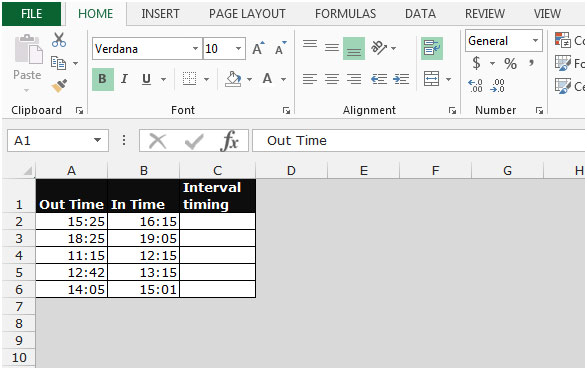Select cell with In Time 15:01
The image size is (587, 370).
pos(143,289)
